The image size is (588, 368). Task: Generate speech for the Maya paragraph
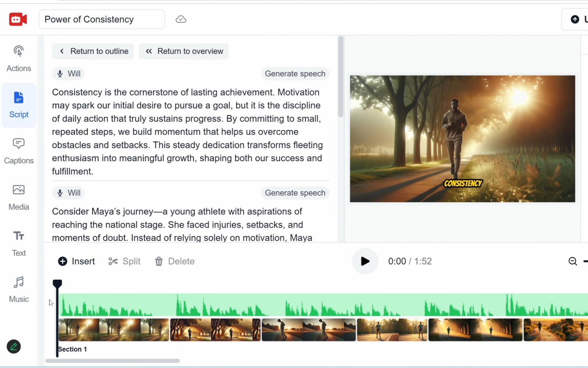[295, 193]
